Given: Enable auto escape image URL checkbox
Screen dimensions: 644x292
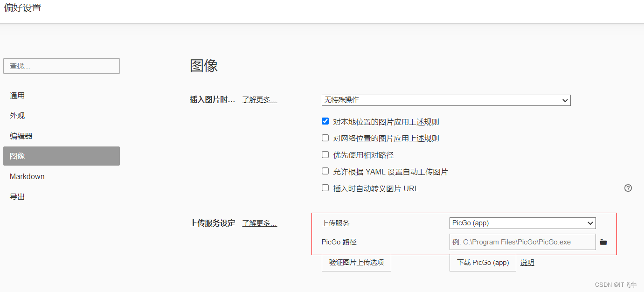Looking at the screenshot, I should coord(325,188).
